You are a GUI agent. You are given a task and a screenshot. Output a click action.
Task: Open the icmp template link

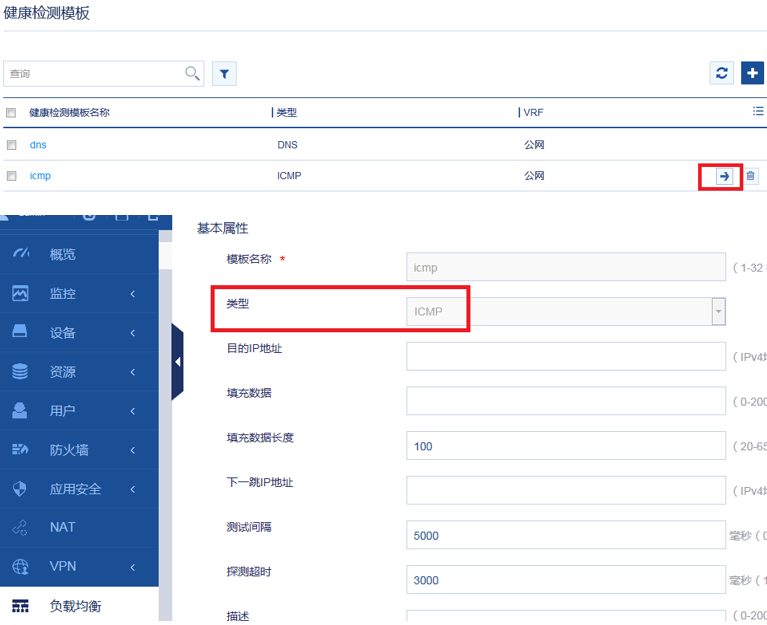coord(40,176)
